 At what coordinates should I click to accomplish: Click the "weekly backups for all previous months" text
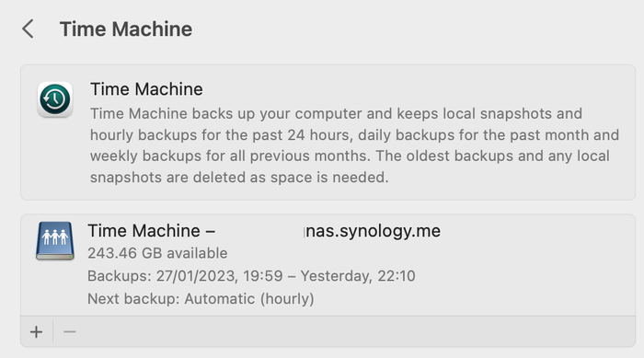click(229, 156)
